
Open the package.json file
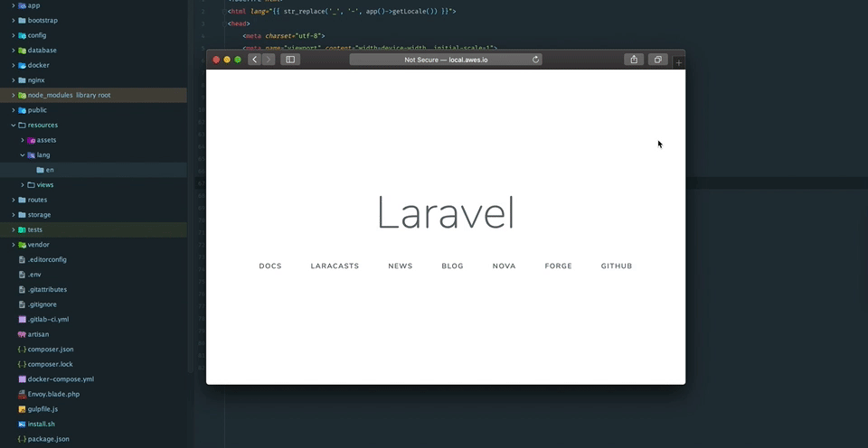click(x=48, y=439)
